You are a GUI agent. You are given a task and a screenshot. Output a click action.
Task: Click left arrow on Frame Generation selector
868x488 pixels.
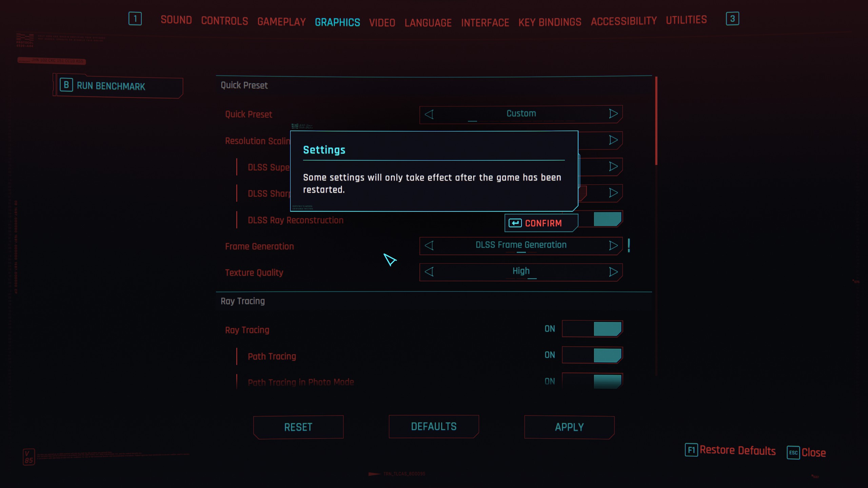(x=429, y=245)
